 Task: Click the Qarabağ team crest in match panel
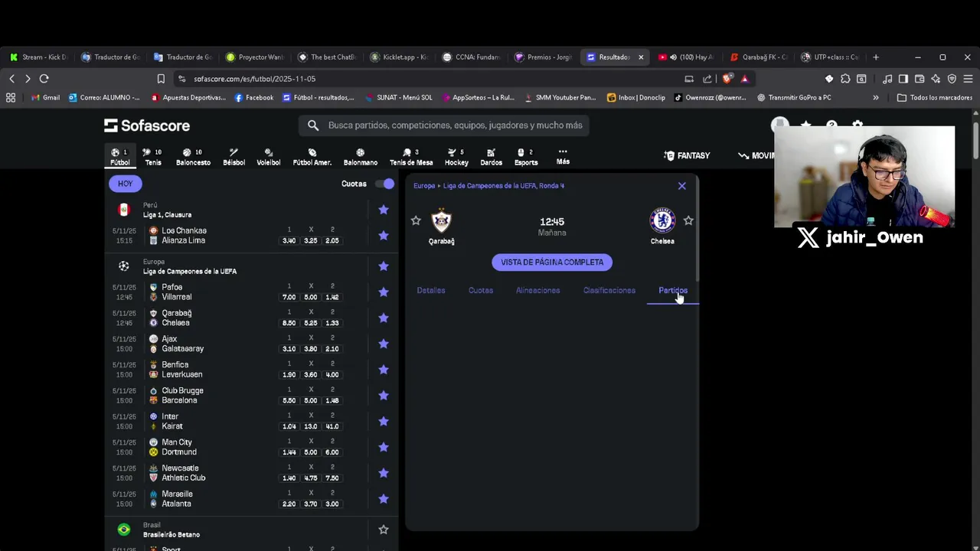441,221
